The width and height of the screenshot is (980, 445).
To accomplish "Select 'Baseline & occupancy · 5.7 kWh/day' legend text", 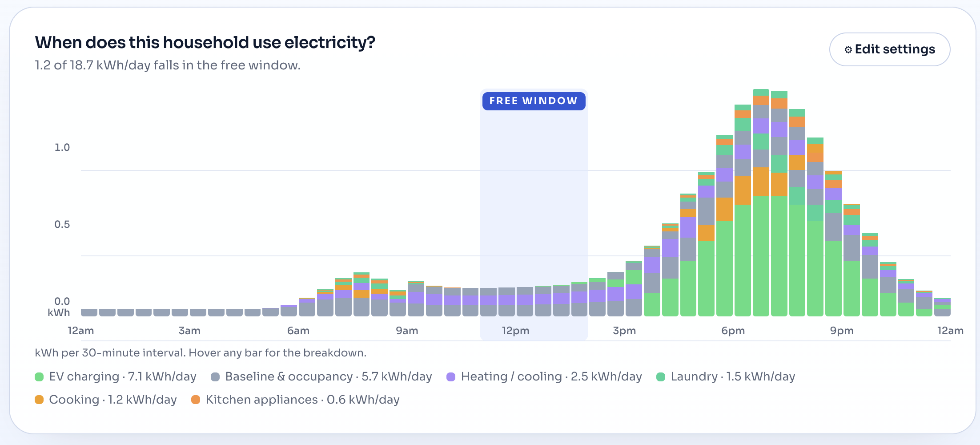I will tap(329, 377).
